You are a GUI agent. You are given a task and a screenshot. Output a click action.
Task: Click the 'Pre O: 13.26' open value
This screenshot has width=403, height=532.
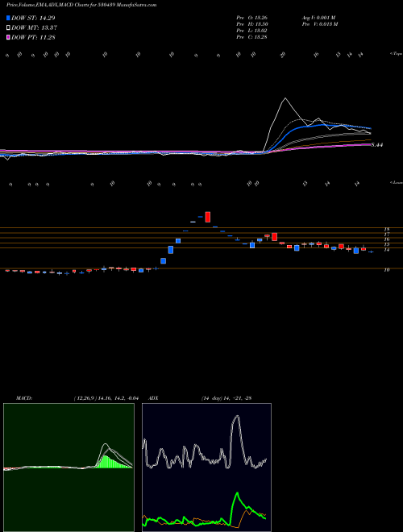(x=251, y=18)
